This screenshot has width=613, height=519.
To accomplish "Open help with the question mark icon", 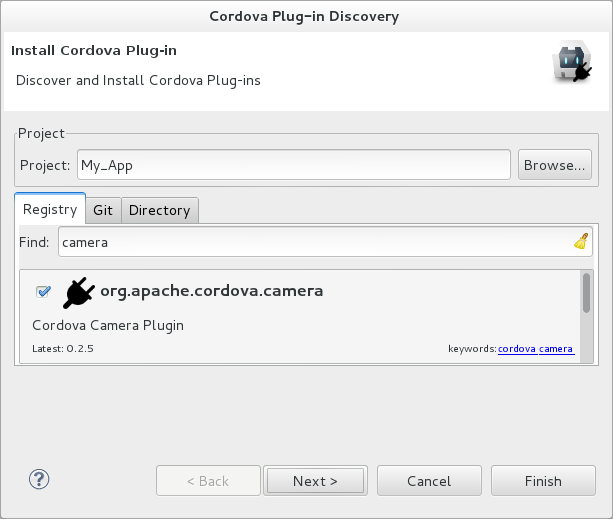I will click(39, 479).
